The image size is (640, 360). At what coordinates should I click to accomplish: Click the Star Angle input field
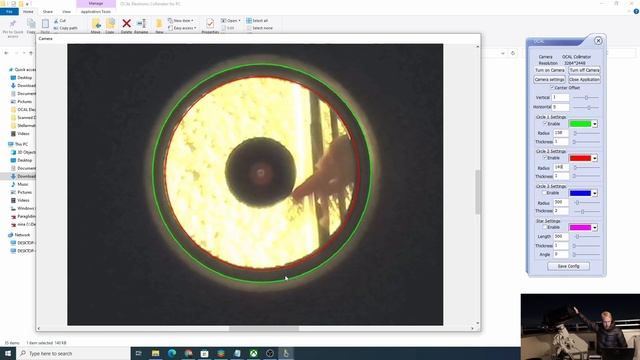pyautogui.click(x=561, y=254)
